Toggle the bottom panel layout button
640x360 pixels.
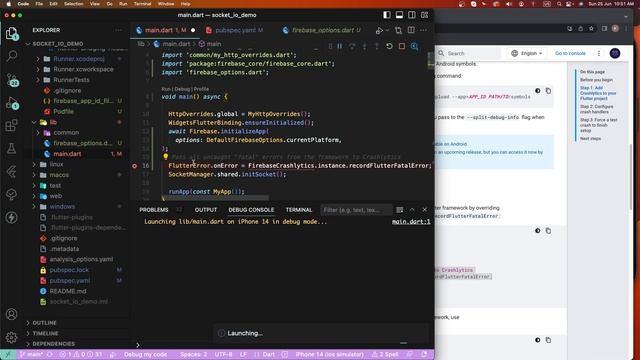(x=399, y=15)
